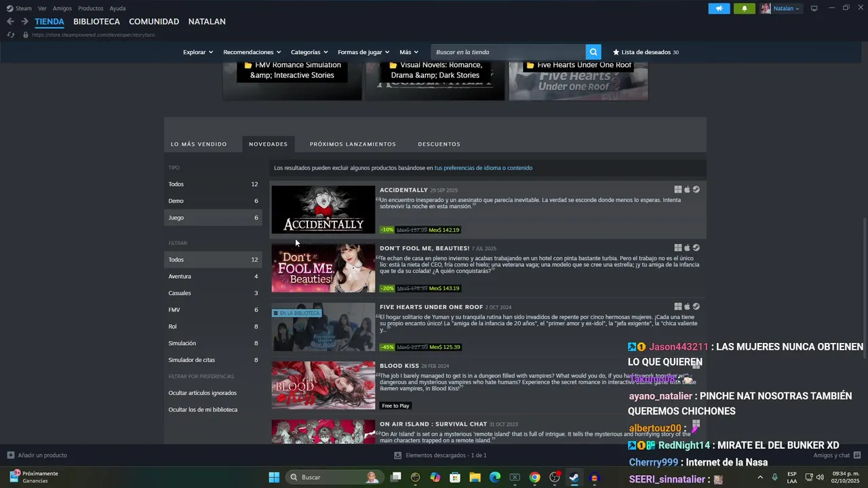This screenshot has height=488, width=868.
Task: Open the COMUNIDAD section
Action: pyautogui.click(x=154, y=22)
